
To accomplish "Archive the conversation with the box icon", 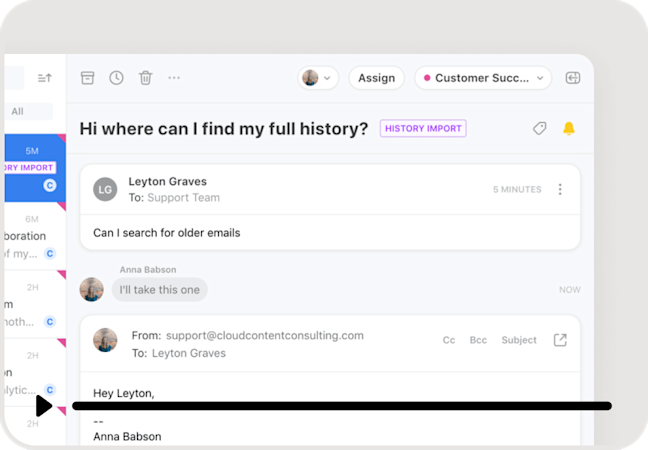I will pyautogui.click(x=87, y=78).
